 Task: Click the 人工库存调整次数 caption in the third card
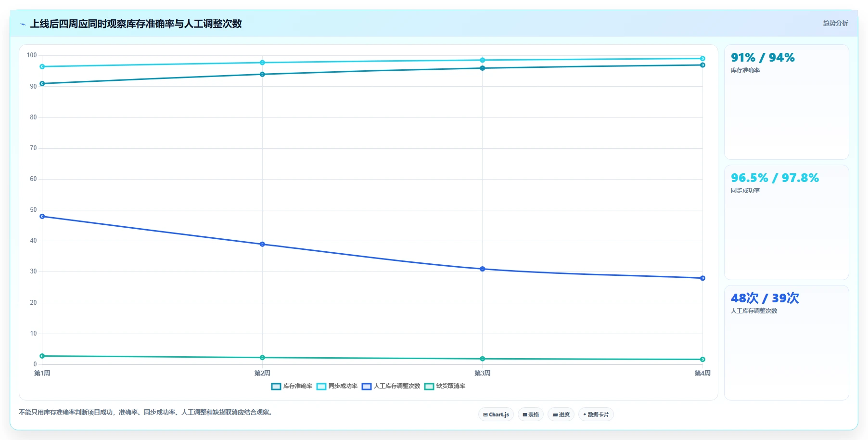point(754,311)
